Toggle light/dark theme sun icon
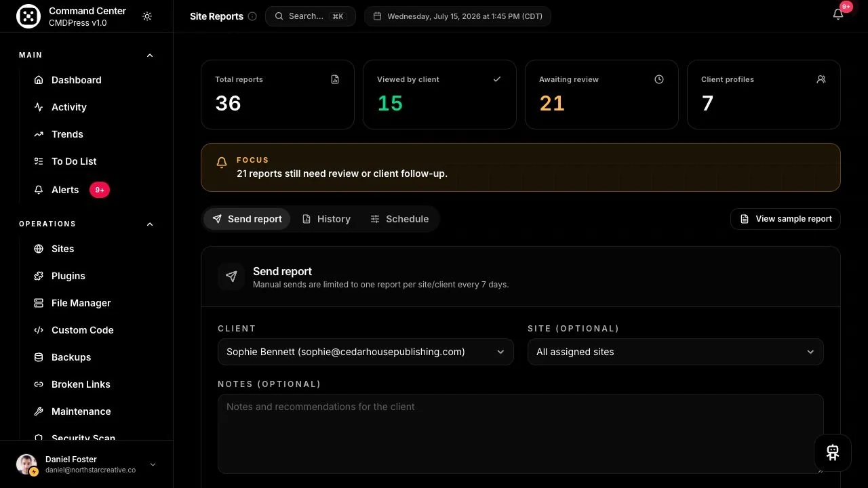The image size is (868, 488). [x=147, y=16]
